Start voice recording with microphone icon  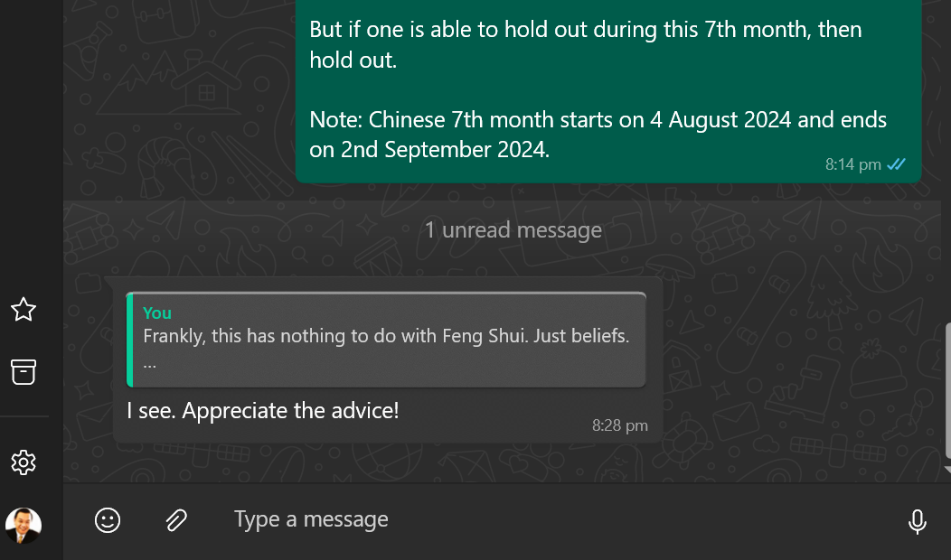(917, 521)
